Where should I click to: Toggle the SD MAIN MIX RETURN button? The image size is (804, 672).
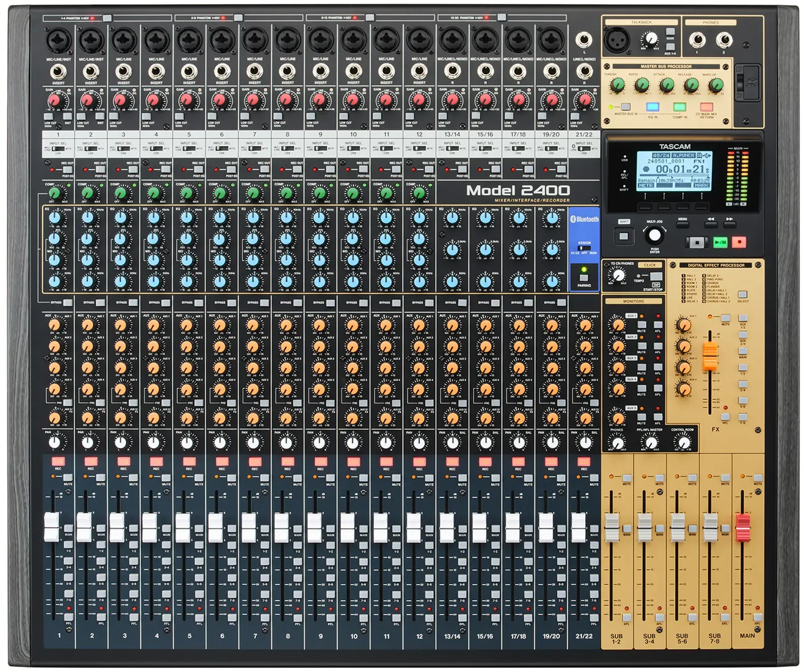click(x=707, y=107)
